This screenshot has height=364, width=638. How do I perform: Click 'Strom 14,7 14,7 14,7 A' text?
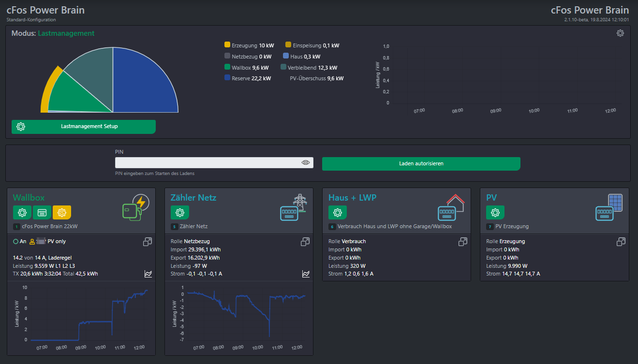(513, 274)
